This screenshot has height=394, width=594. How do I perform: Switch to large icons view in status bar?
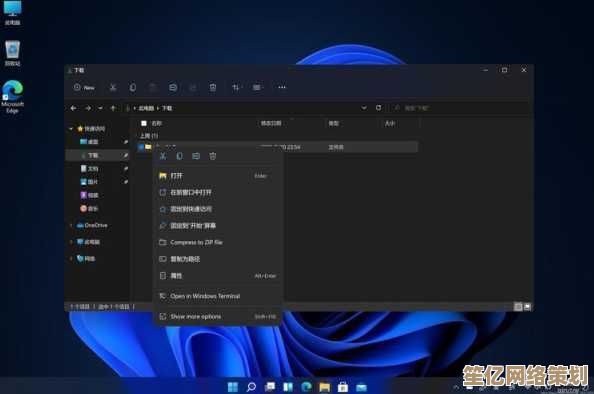point(527,306)
